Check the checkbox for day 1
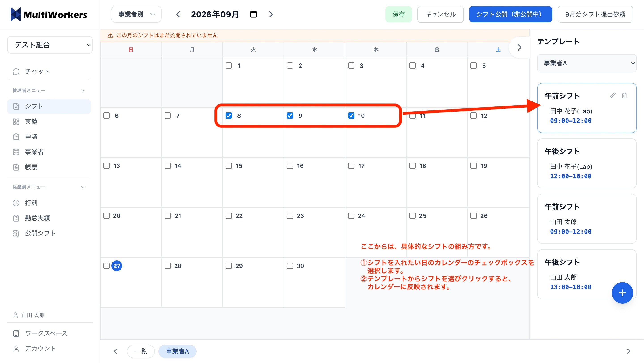 tap(229, 65)
